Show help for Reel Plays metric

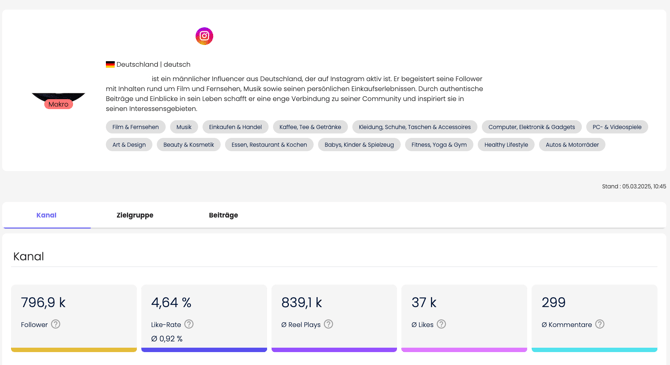click(328, 324)
